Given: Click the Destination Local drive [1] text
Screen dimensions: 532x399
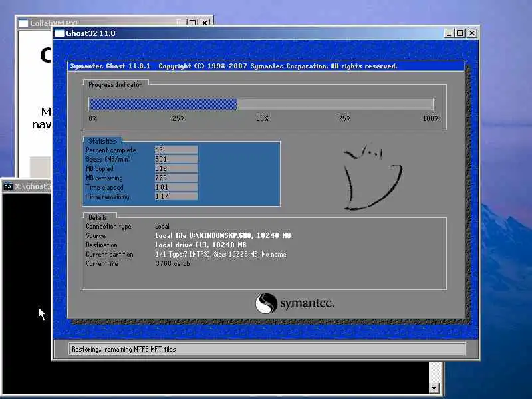Looking at the screenshot, I should tap(201, 245).
